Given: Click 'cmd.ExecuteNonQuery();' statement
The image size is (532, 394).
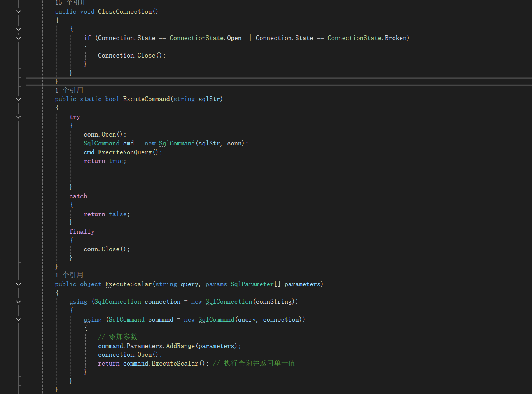Looking at the screenshot, I should click(123, 152).
